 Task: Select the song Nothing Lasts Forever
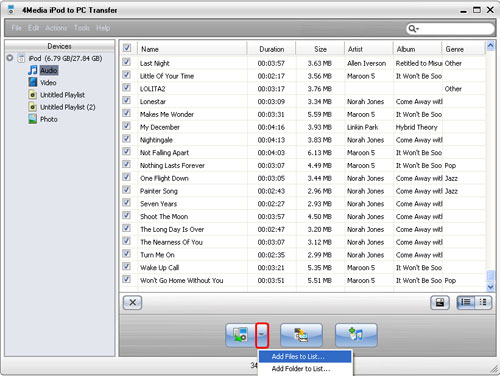(x=172, y=166)
